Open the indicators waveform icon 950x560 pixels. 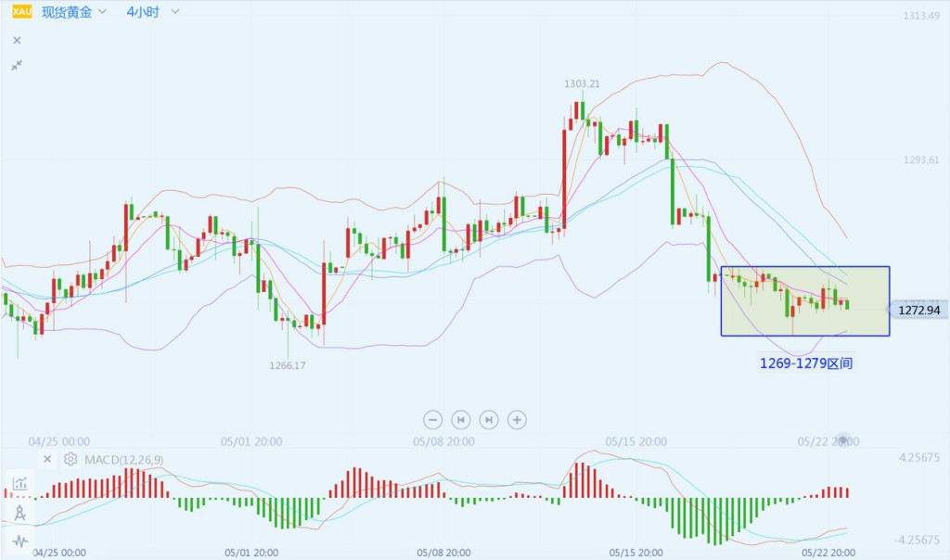point(19,540)
